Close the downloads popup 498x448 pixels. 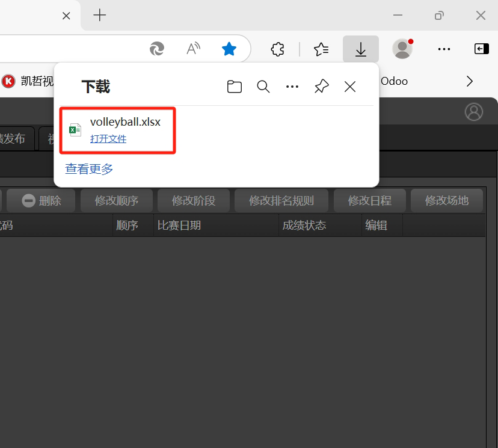tap(350, 87)
